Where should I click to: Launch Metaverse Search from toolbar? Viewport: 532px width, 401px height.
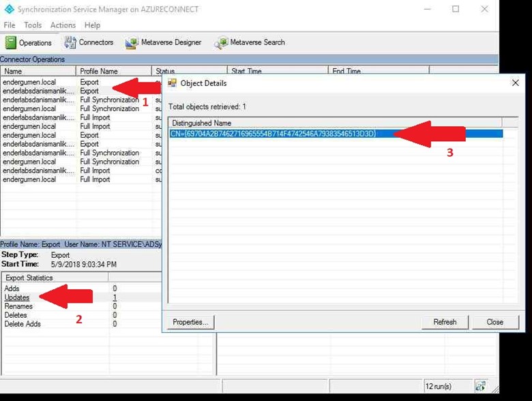click(221, 43)
